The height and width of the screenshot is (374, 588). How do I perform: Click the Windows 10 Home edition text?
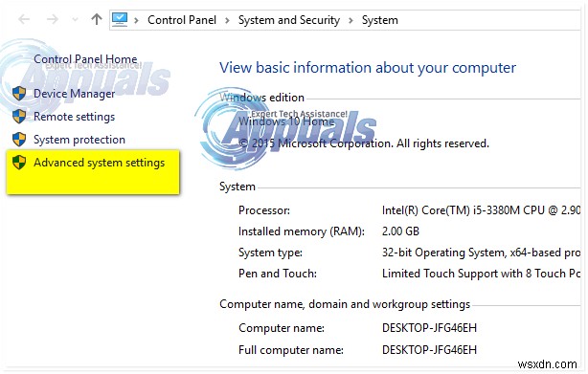click(286, 121)
